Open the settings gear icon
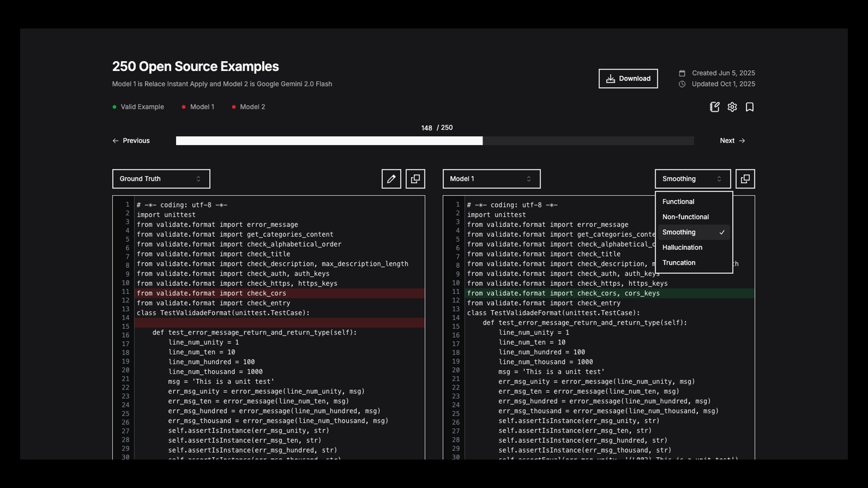The width and height of the screenshot is (868, 488). click(x=732, y=107)
